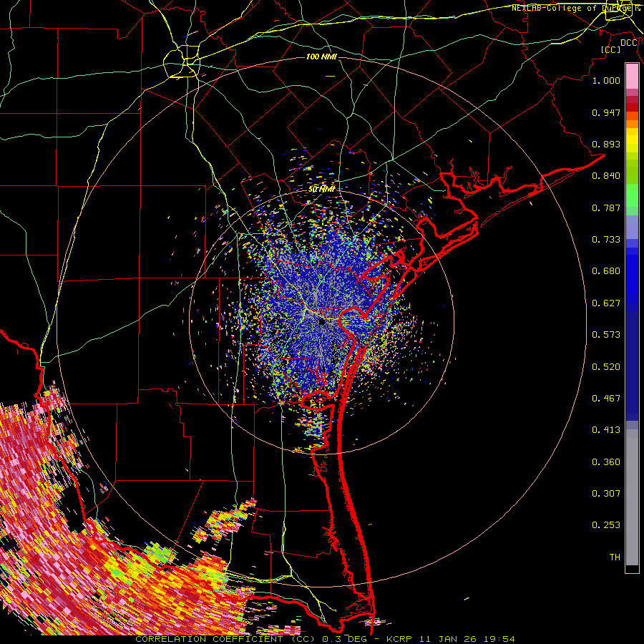
Task: Select the 0.947 scale value
Action: (x=606, y=112)
